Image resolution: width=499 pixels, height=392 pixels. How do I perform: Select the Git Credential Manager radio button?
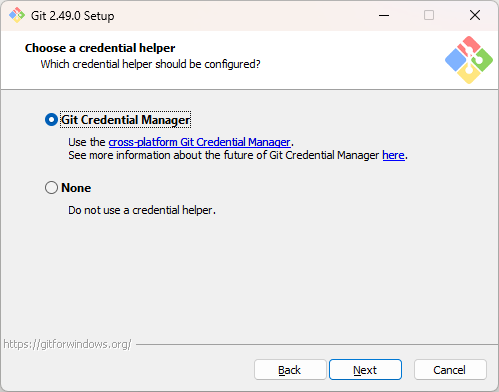[x=51, y=120]
